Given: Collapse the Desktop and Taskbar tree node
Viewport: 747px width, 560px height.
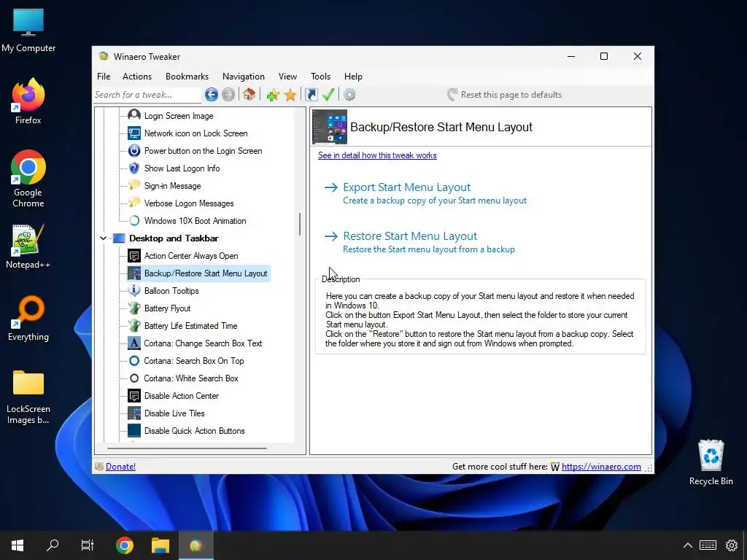Looking at the screenshot, I should point(103,238).
